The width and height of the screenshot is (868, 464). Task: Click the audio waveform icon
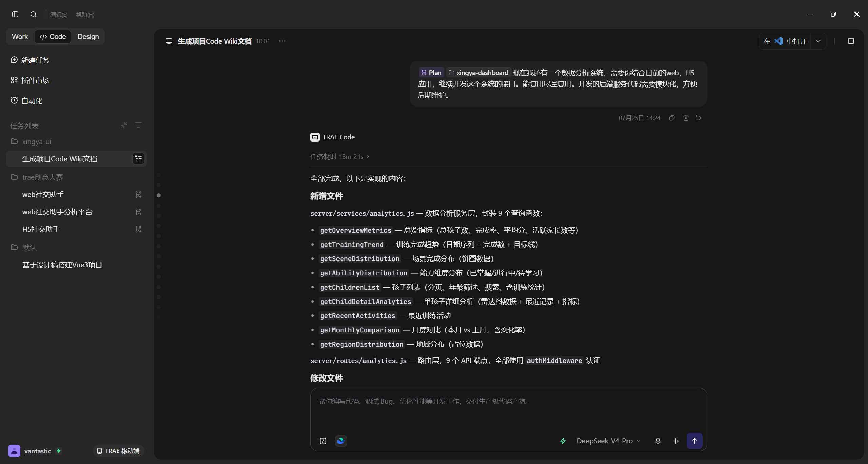(x=676, y=441)
